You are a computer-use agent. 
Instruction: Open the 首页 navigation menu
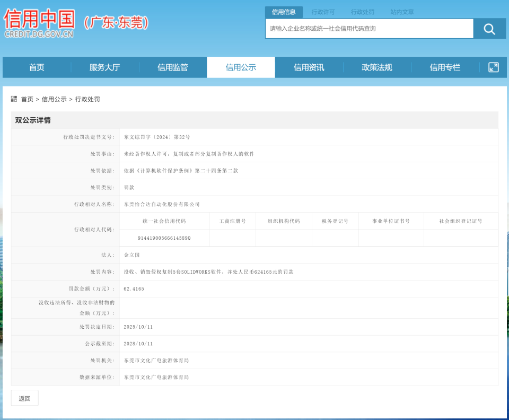[36, 67]
